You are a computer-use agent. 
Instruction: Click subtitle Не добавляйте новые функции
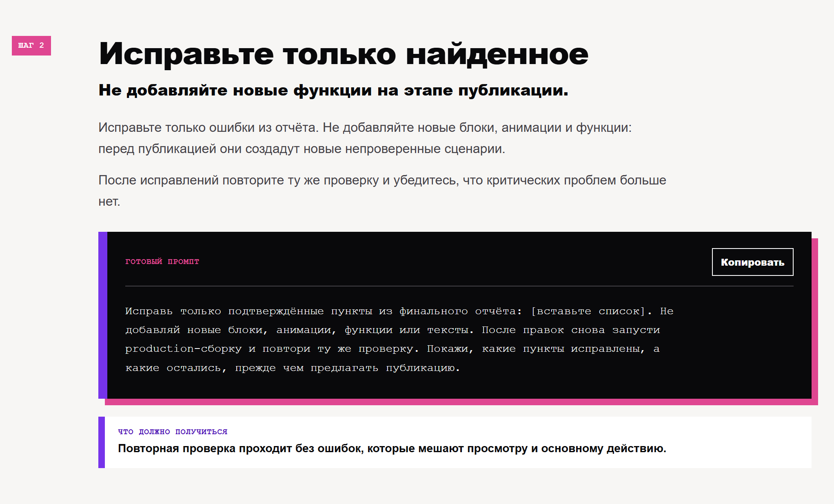[333, 90]
